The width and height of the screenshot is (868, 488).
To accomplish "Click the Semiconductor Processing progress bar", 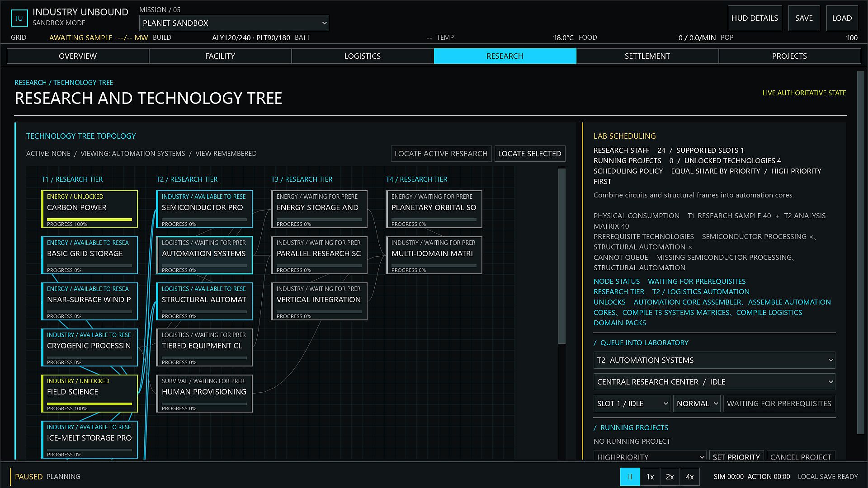I will (204, 220).
